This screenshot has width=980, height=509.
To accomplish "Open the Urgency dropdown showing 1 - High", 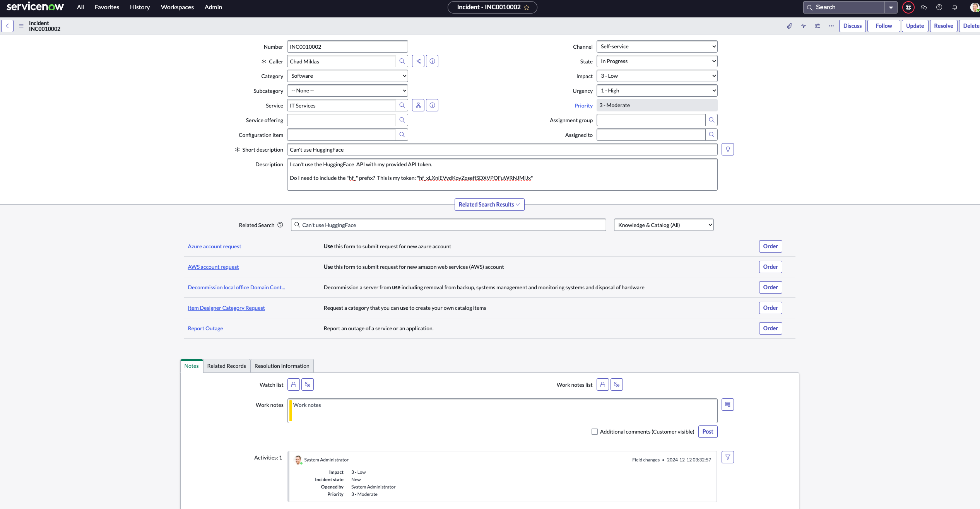I will pos(657,91).
